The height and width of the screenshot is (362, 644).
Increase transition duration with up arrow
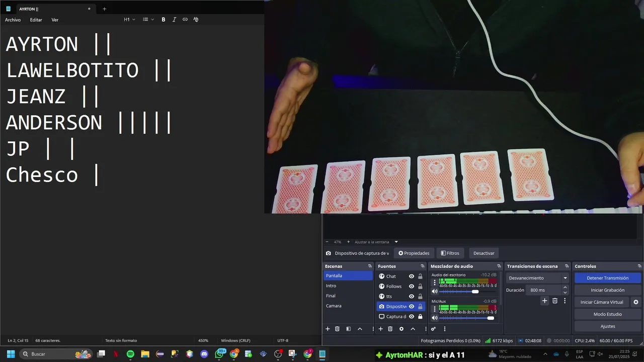[x=565, y=288]
